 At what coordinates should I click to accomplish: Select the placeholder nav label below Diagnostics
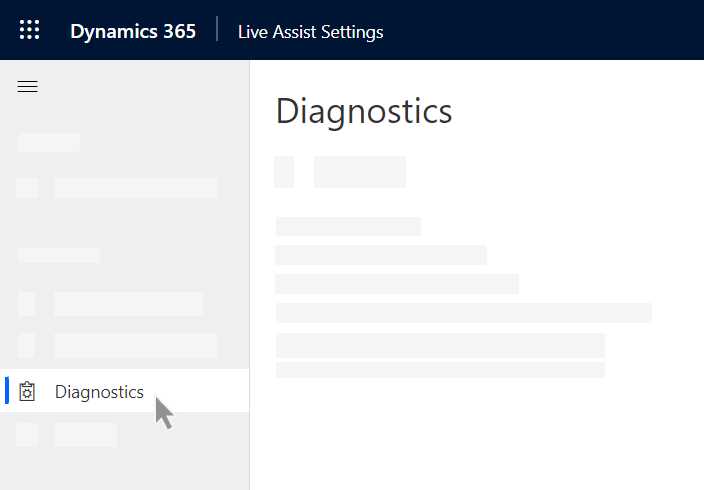pos(85,435)
